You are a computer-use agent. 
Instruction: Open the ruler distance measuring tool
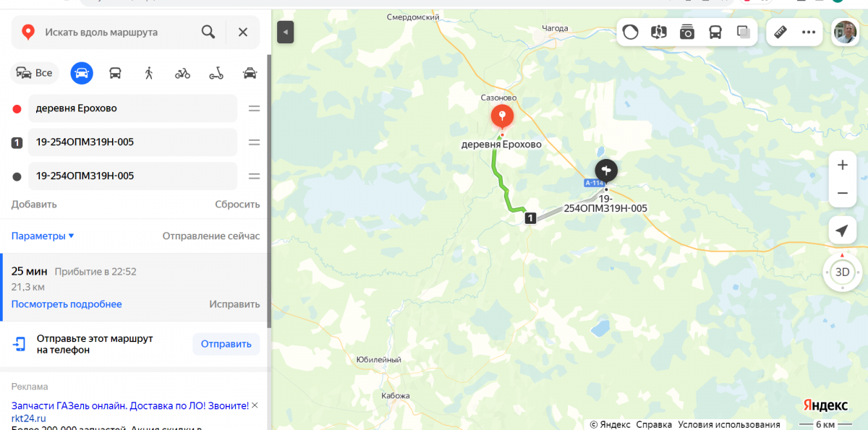(x=780, y=32)
